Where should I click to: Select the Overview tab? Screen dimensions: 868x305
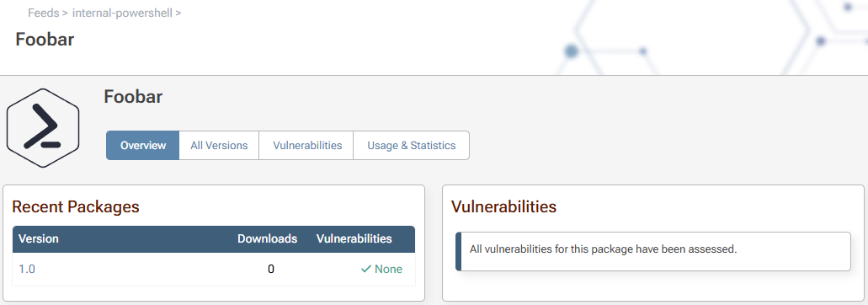143,146
